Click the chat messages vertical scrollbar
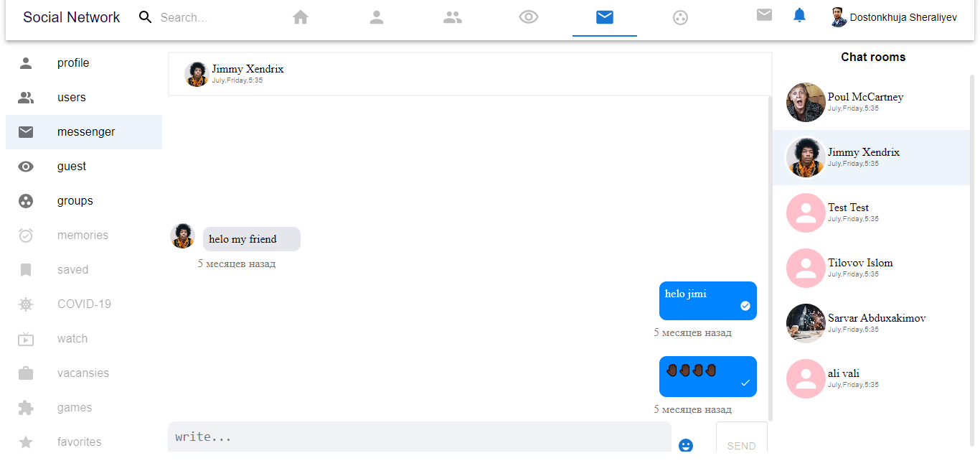 [771, 258]
